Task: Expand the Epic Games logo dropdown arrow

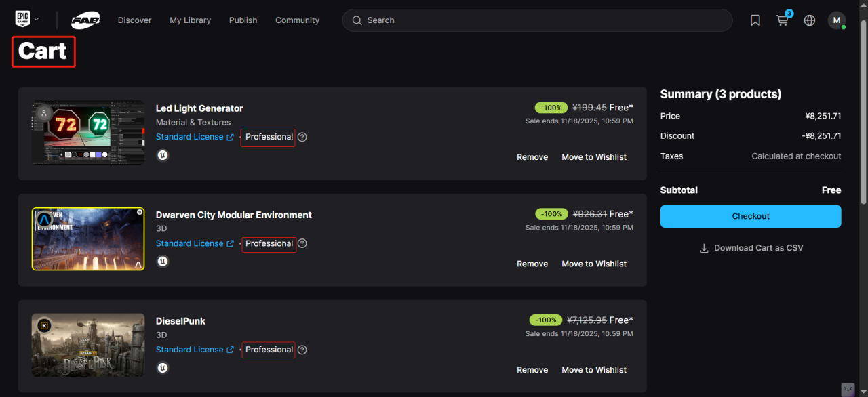Action: [x=37, y=20]
